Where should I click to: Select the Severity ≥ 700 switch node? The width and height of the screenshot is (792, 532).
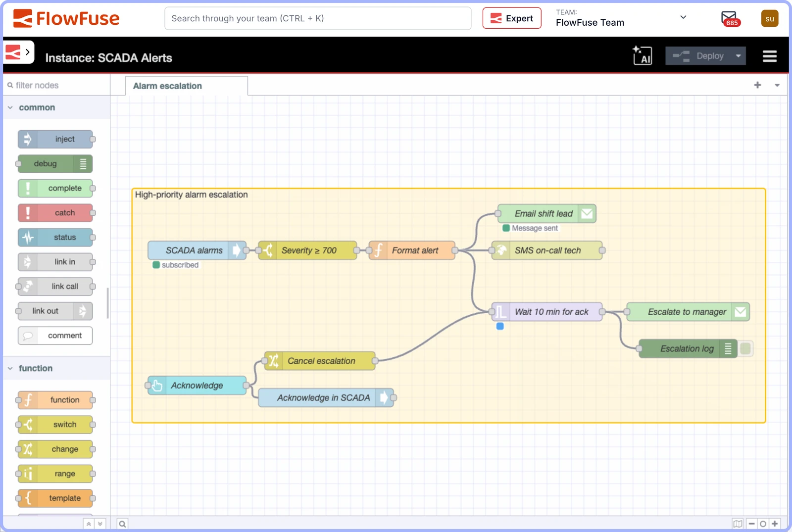point(307,250)
